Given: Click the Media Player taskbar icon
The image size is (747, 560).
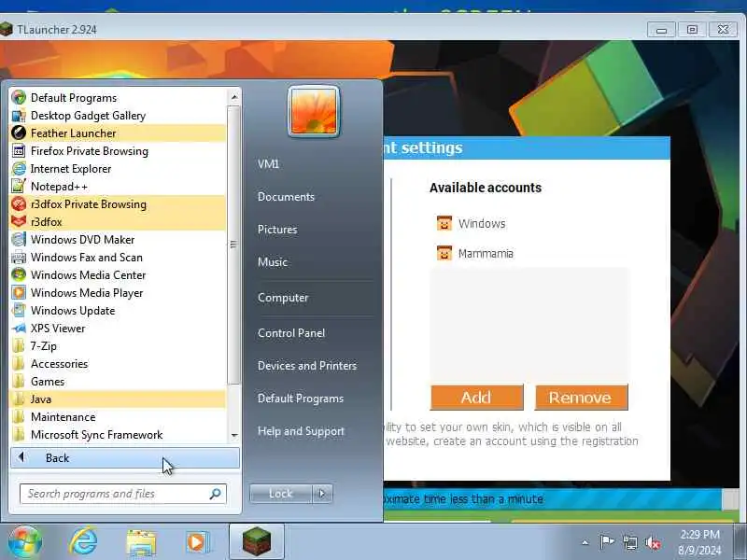Looking at the screenshot, I should pyautogui.click(x=196, y=542).
